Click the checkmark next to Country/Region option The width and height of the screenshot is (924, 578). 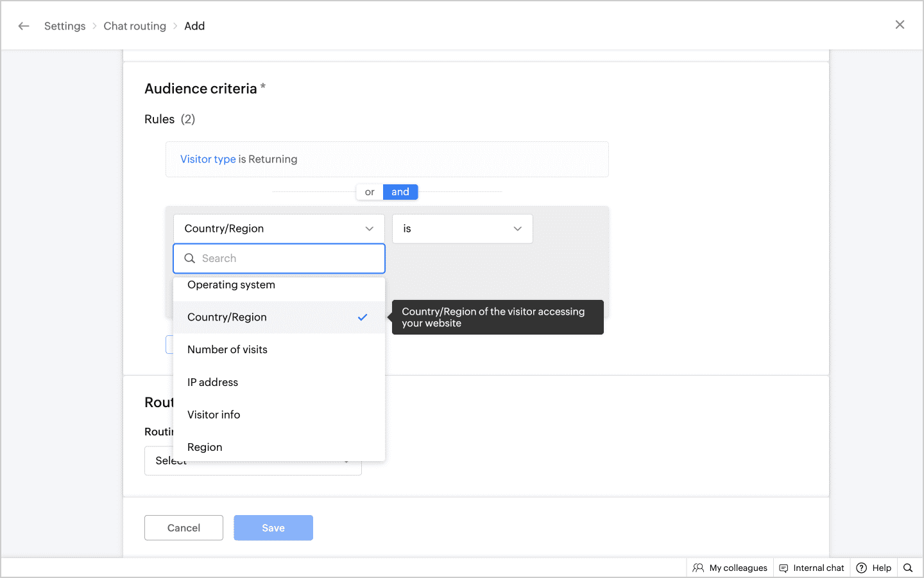click(x=363, y=317)
